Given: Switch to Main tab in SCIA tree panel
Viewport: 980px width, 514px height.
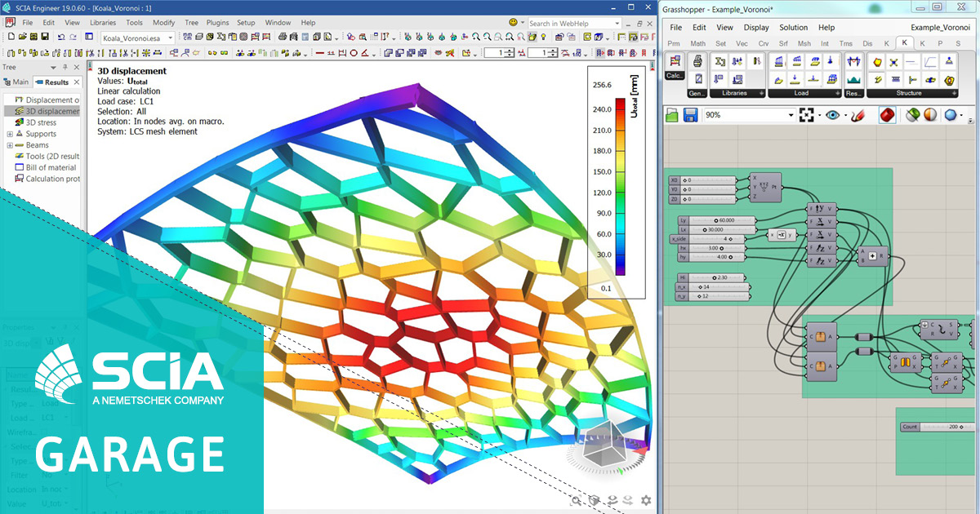Looking at the screenshot, I should [x=16, y=82].
